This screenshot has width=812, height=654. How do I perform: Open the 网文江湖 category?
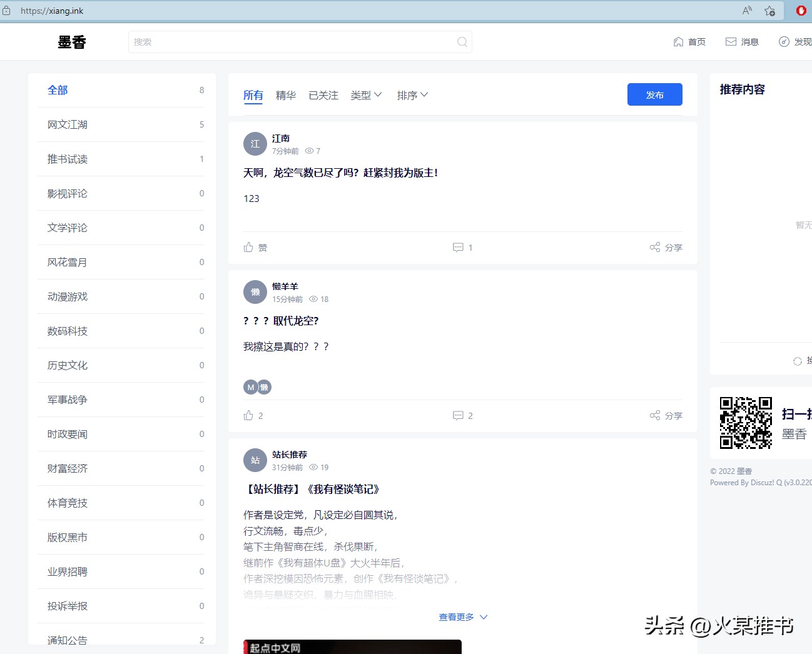pos(67,124)
